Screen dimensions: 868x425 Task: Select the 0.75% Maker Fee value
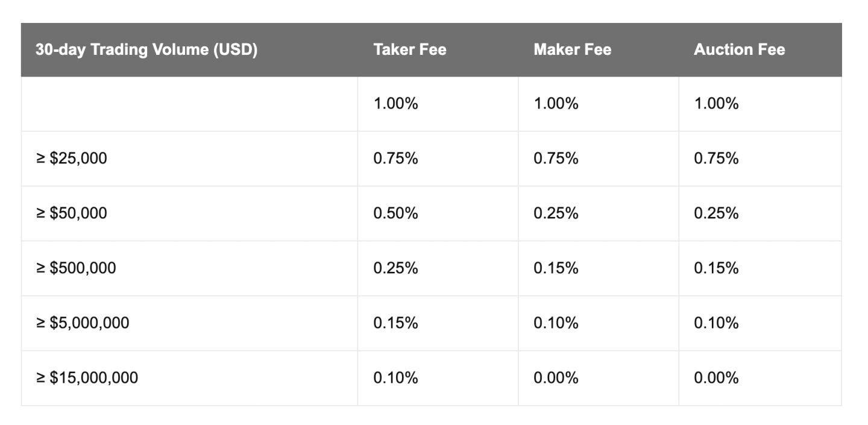(x=556, y=159)
